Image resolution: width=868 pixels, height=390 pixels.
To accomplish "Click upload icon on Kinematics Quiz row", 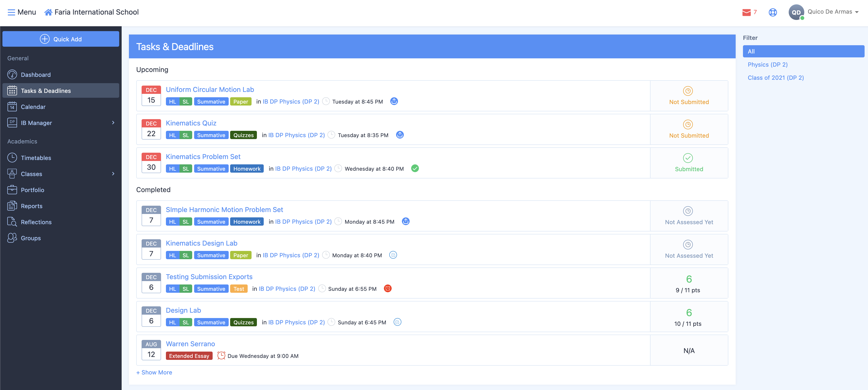I will coord(400,135).
